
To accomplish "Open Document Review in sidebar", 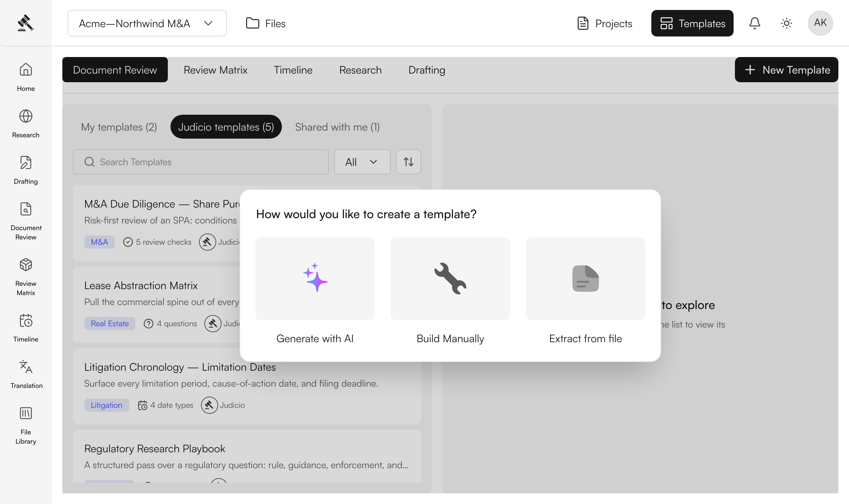I will [26, 221].
